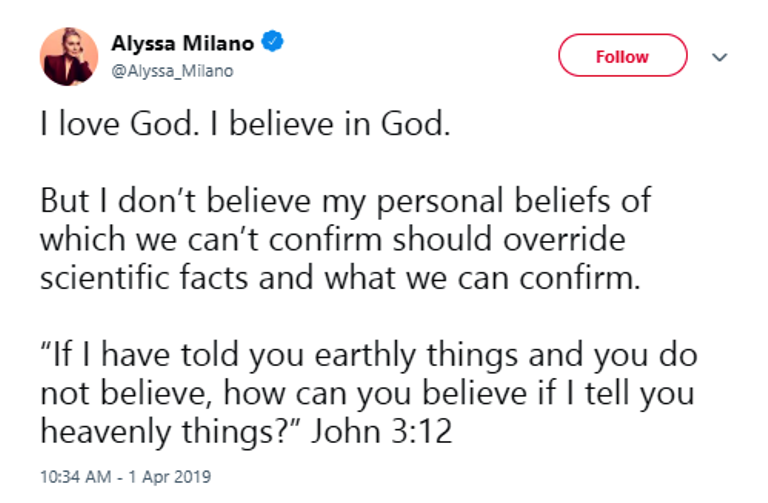Click the line starting "But I don't believe"
The width and height of the screenshot is (768, 503).
click(345, 202)
